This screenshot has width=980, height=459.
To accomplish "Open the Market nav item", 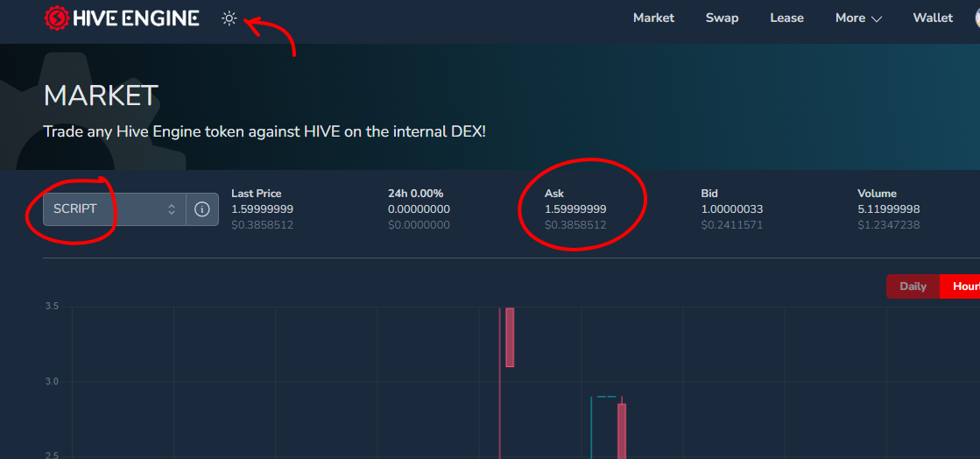I will (x=653, y=18).
